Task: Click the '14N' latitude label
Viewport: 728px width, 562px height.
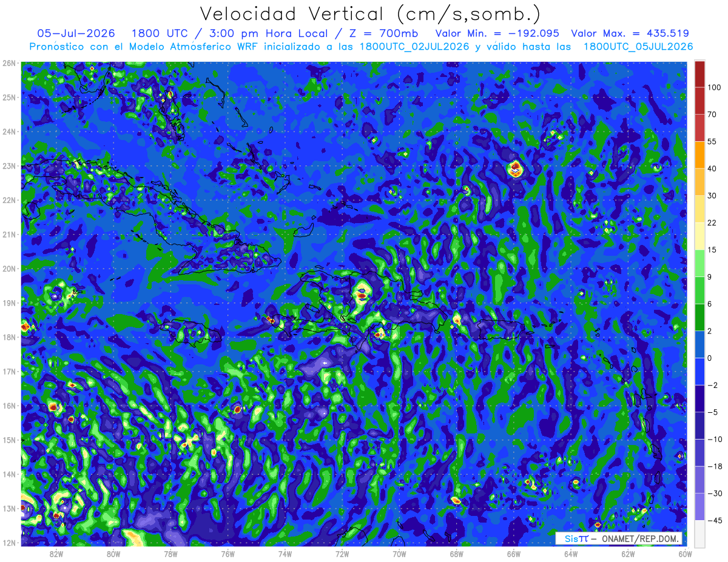Action: pyautogui.click(x=9, y=474)
